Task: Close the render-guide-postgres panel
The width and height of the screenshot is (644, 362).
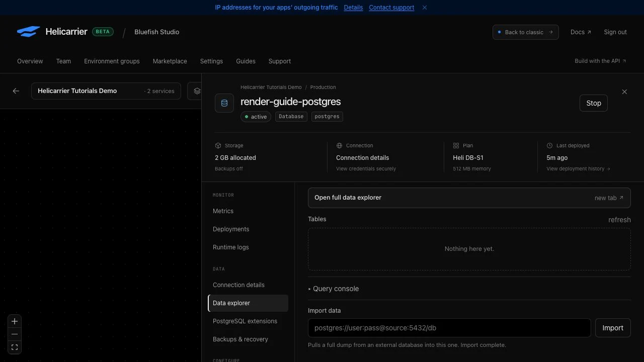Action: coord(624,92)
